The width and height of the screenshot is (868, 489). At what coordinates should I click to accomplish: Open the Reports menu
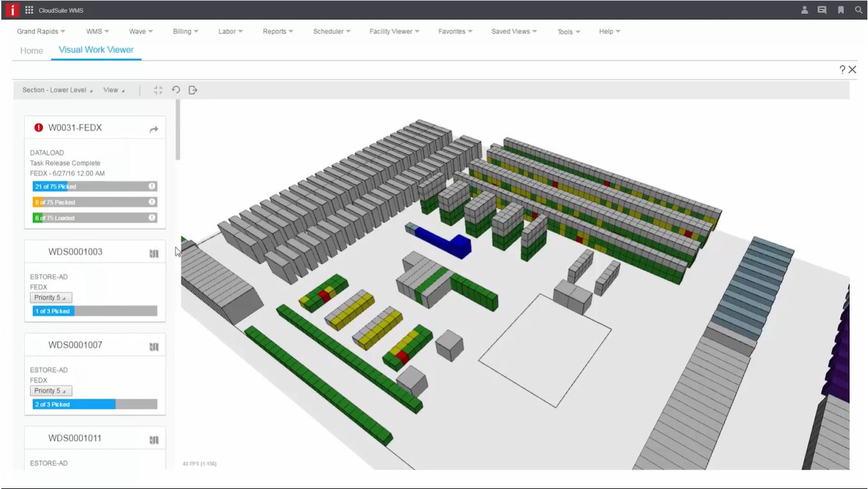coord(278,31)
